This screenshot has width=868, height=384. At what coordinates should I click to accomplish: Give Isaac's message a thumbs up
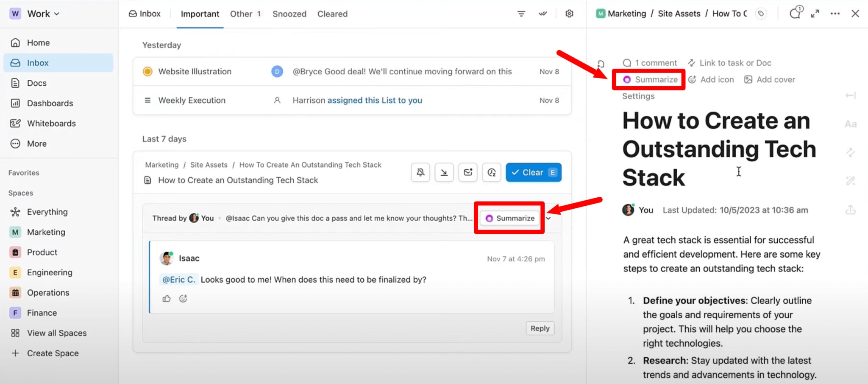(x=166, y=298)
